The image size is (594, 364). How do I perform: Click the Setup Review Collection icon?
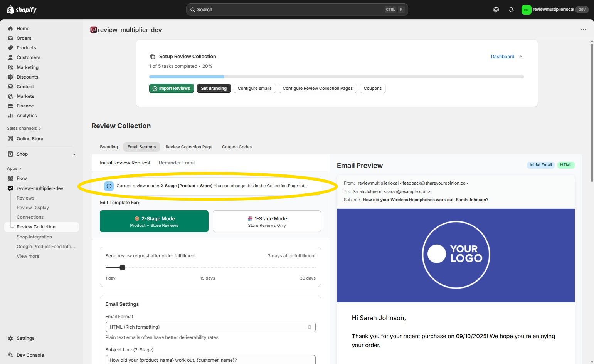(153, 57)
